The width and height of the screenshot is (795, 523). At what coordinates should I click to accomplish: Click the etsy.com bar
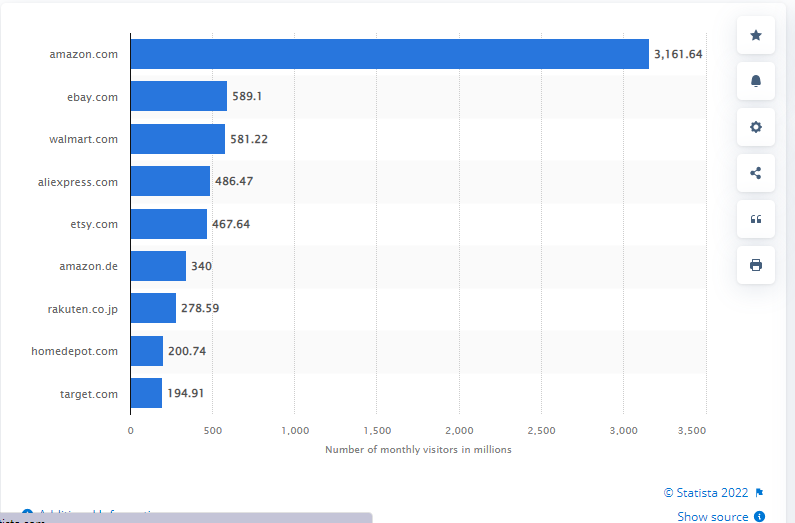pyautogui.click(x=168, y=223)
